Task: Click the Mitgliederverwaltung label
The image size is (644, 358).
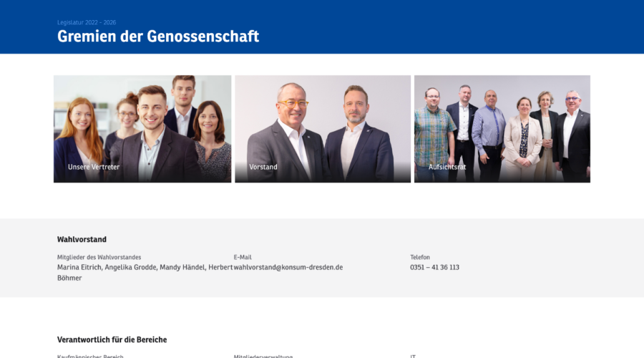Action: coord(263,356)
